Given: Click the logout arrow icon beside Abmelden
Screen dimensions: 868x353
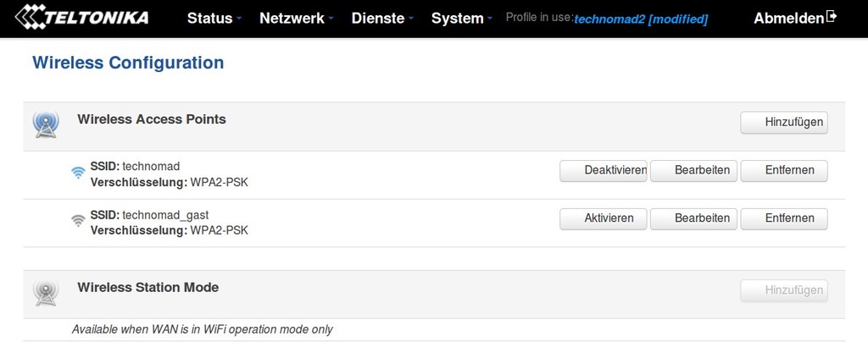Looking at the screenshot, I should (831, 17).
